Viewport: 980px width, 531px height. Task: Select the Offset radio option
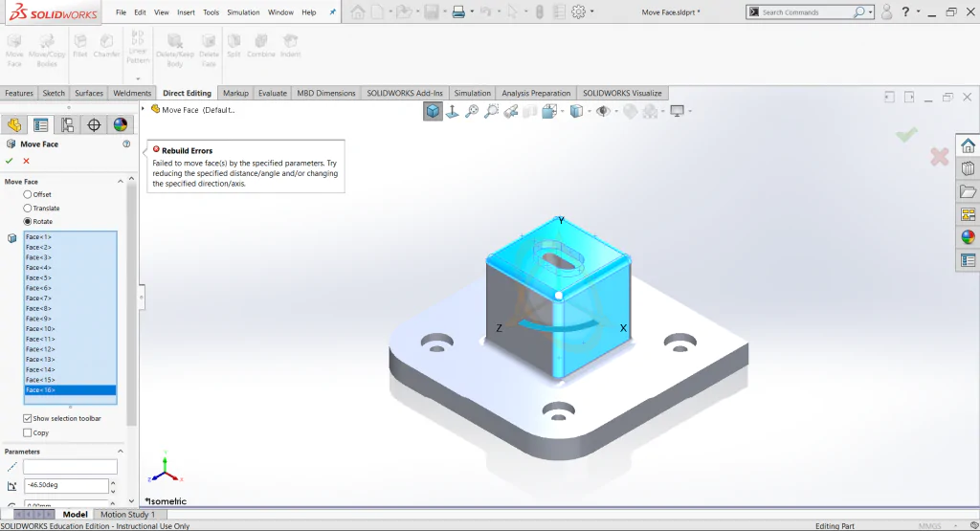tap(28, 194)
